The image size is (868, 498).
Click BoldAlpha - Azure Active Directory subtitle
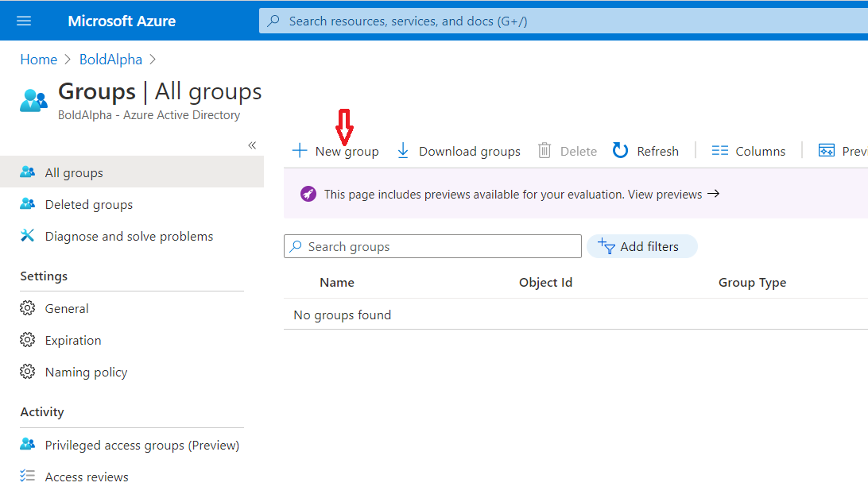149,115
